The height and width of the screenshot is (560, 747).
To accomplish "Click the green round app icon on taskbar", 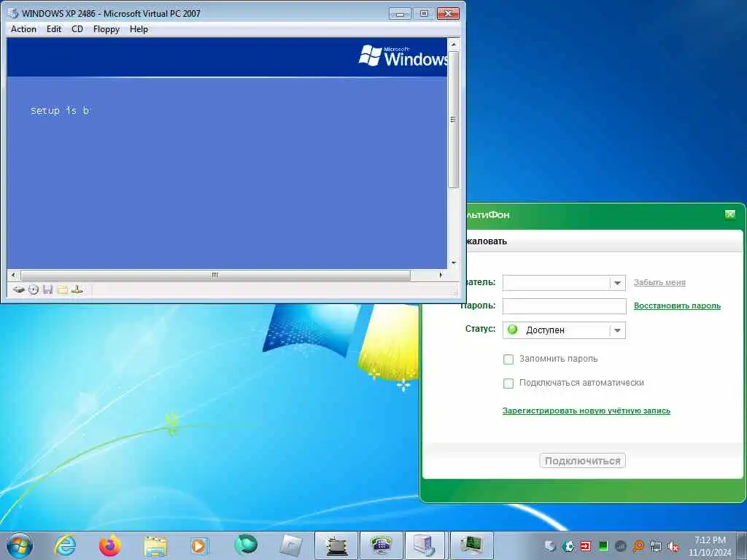I will pyautogui.click(x=246, y=545).
